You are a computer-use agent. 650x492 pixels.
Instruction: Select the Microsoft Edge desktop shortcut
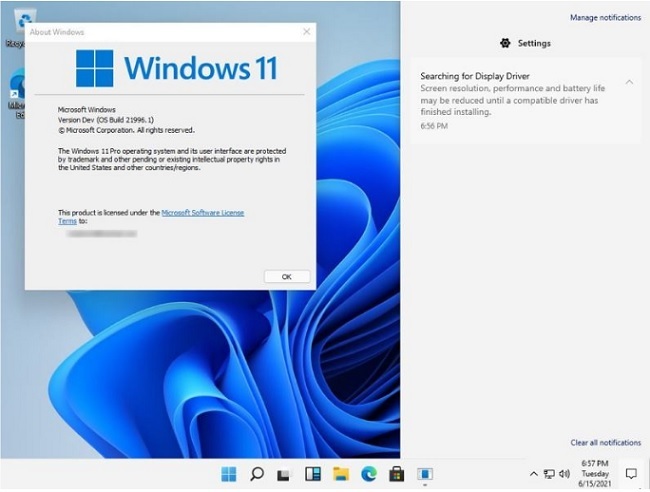tap(16, 93)
